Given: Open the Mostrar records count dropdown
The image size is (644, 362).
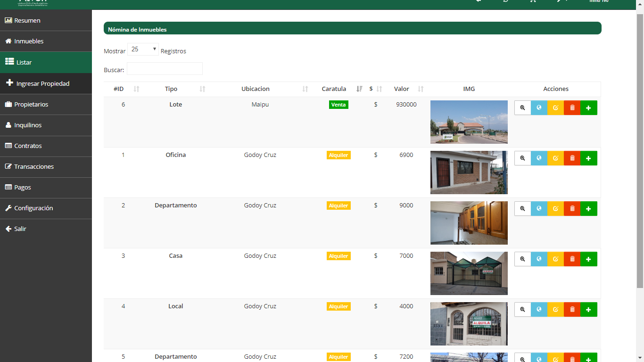Looking at the screenshot, I should coord(143,49).
